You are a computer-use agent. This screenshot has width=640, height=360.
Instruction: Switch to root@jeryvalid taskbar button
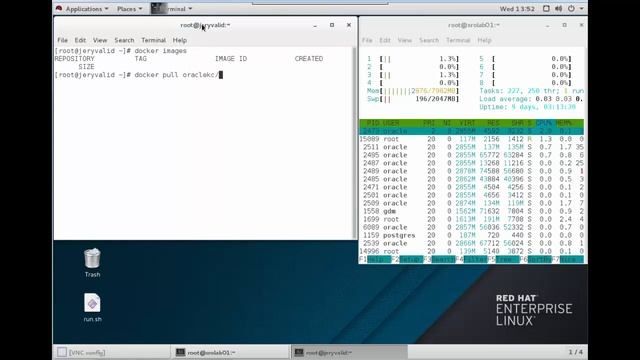point(349,352)
